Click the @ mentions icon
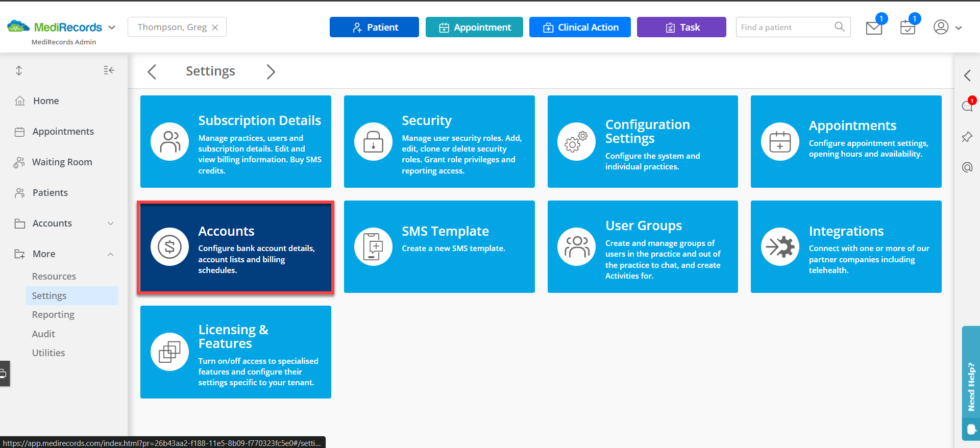Viewport: 980px width, 448px height. click(967, 167)
